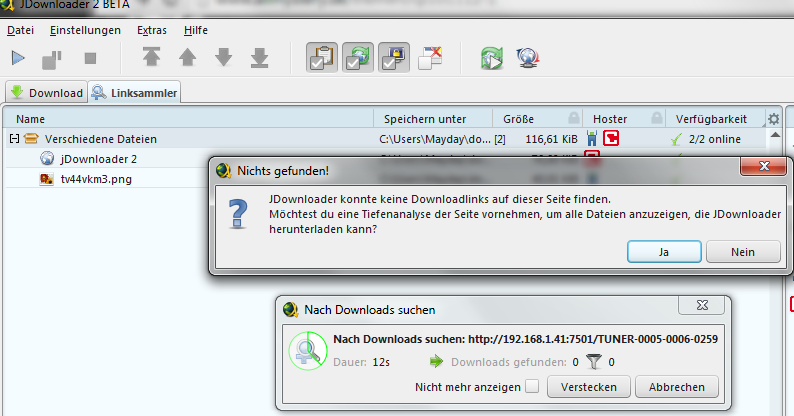This screenshot has height=416, width=794.
Task: Open the Einstellungen menu
Action: [85, 30]
